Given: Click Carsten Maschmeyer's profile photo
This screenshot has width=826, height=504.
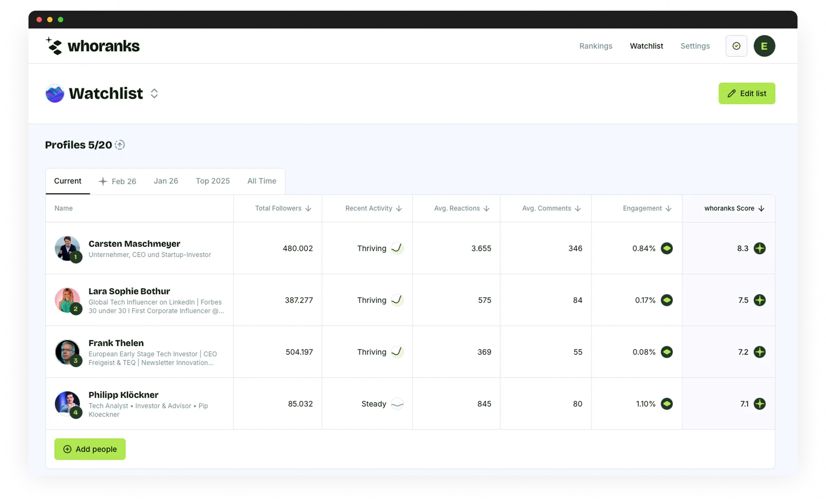Looking at the screenshot, I should coord(67,248).
